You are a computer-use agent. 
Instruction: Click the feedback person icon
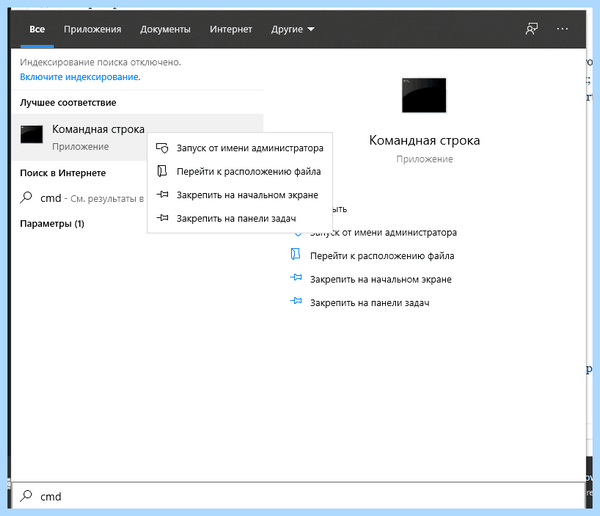(x=532, y=29)
